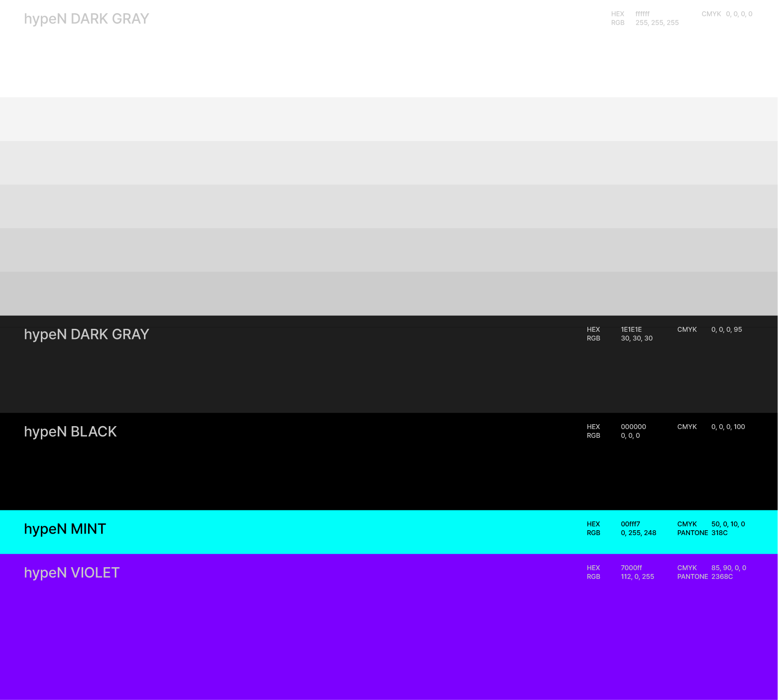
Task: Click the RGB label in the violet band
Action: click(593, 577)
